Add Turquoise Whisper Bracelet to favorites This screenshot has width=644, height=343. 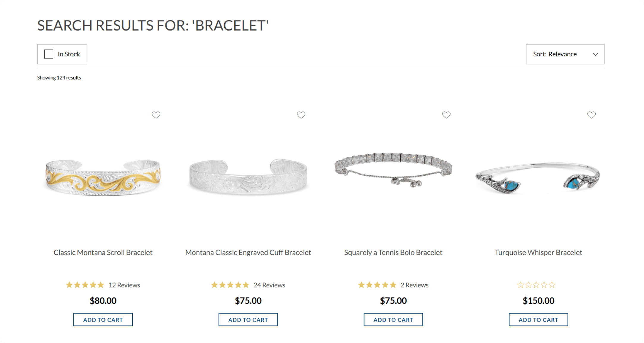pos(591,115)
